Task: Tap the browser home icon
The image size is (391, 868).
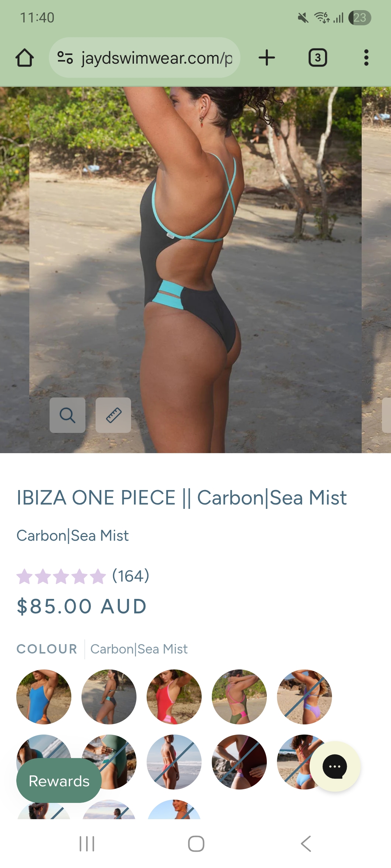Action: [x=25, y=58]
